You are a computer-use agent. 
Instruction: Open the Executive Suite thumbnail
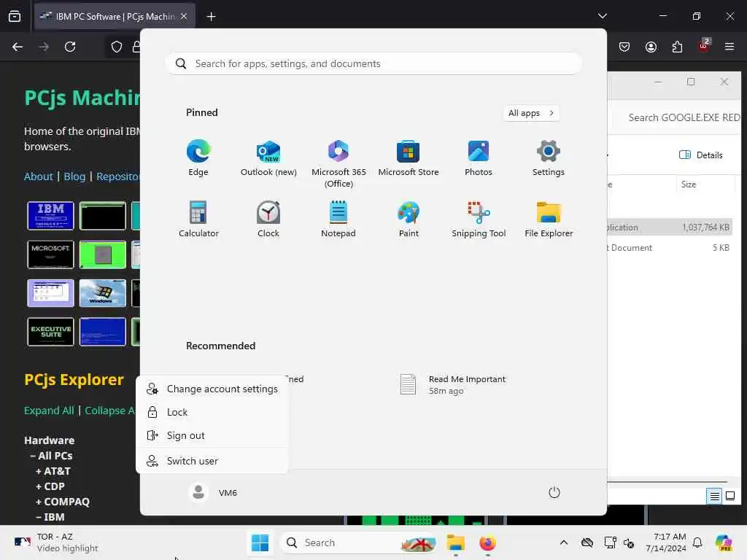50,332
